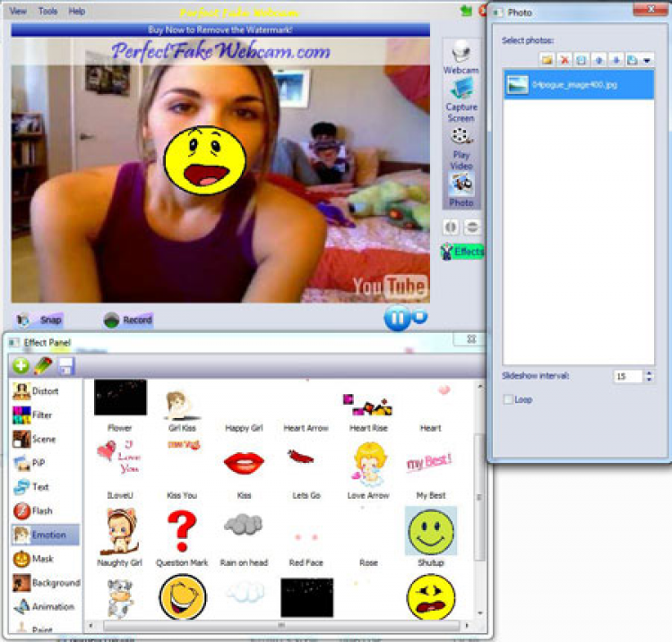
Task: Open the Play Video source
Action: 461,148
